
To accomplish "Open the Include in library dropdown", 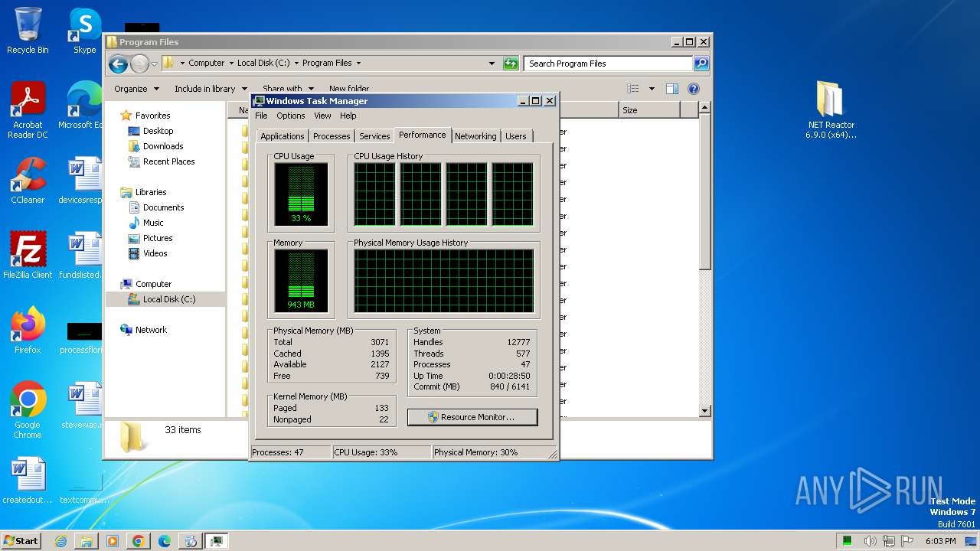I will point(211,89).
